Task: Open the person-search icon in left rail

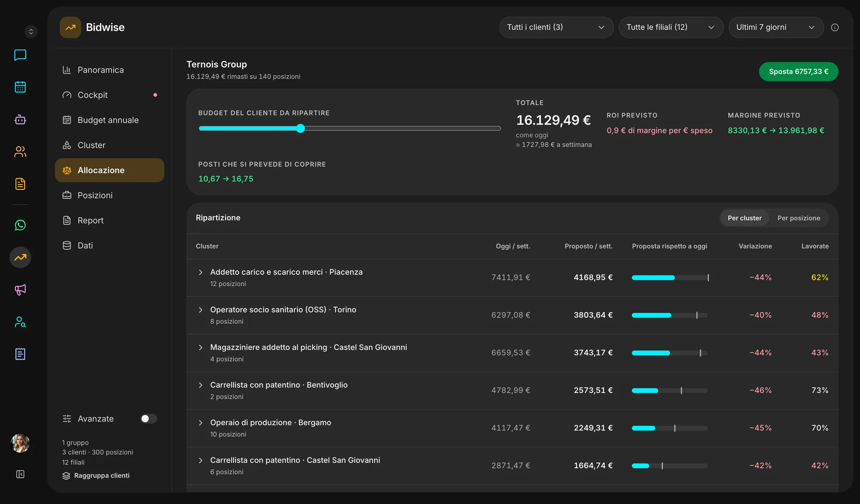Action: pyautogui.click(x=20, y=322)
